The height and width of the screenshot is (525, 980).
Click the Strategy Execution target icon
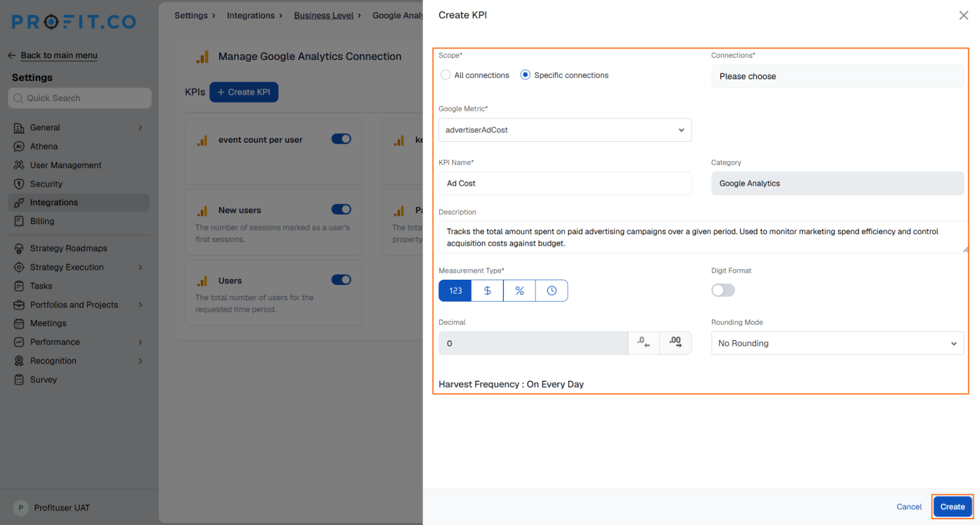19,267
